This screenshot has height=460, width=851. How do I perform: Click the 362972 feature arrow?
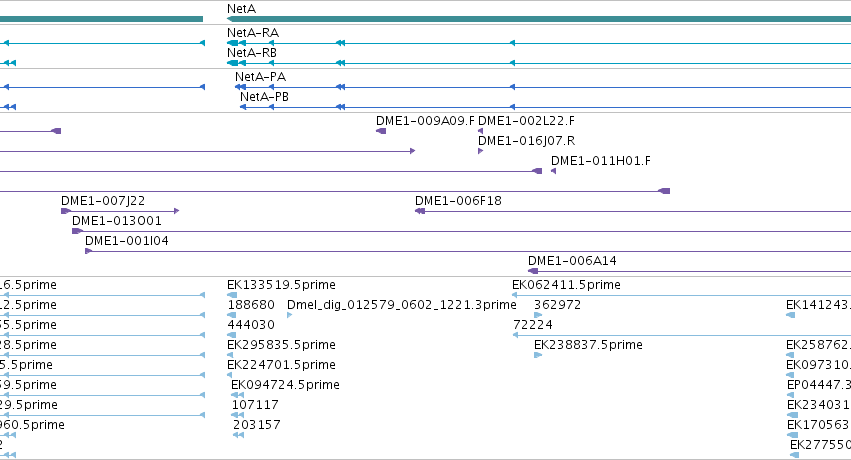[538, 315]
